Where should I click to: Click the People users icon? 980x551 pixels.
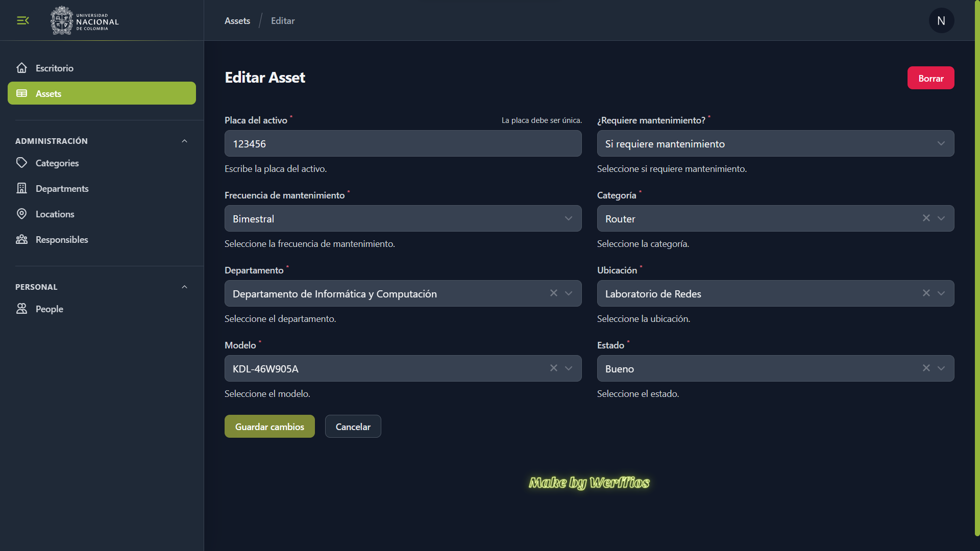[x=21, y=309]
